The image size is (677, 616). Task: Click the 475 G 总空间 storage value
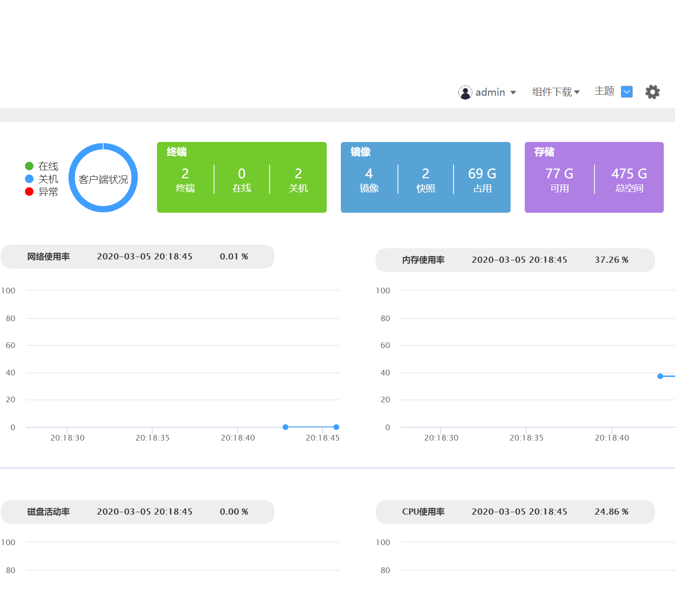tap(629, 180)
